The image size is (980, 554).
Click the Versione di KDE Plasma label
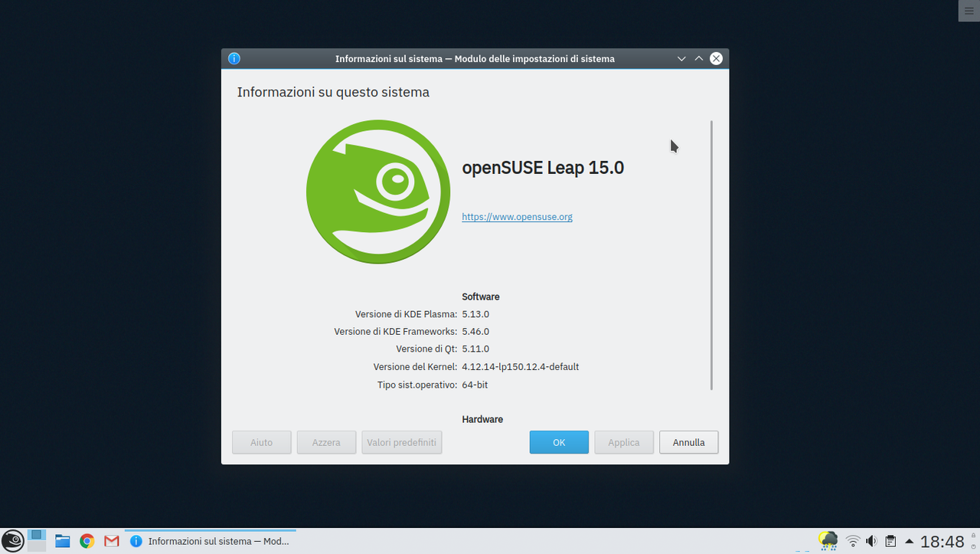click(x=407, y=314)
